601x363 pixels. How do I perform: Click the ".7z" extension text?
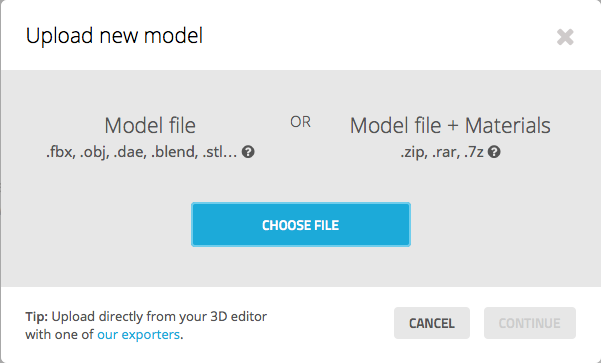click(x=474, y=152)
